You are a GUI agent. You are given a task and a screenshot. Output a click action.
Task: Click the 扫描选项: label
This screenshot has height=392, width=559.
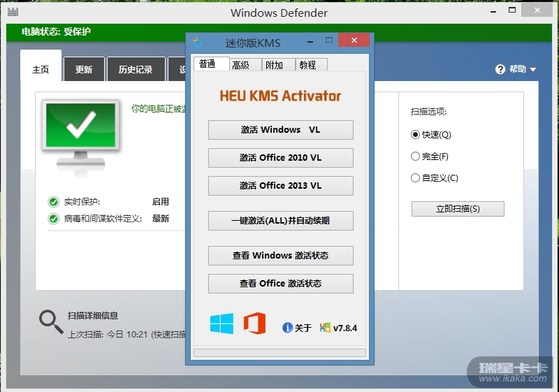point(428,112)
